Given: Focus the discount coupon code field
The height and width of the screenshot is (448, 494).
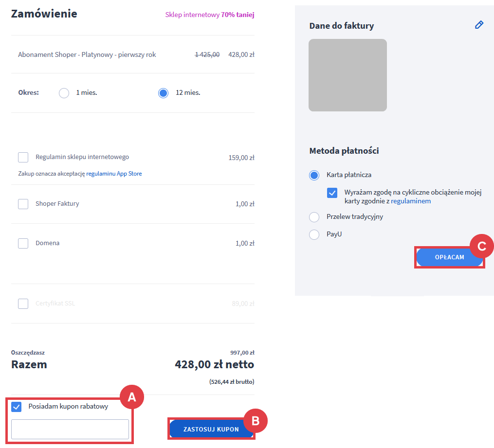Looking at the screenshot, I should pyautogui.click(x=70, y=429).
